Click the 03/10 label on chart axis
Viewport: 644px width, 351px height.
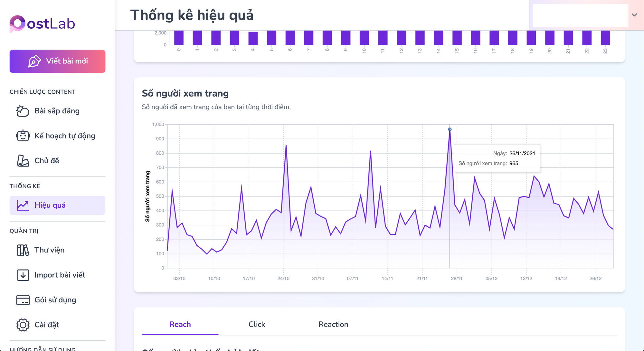point(179,279)
